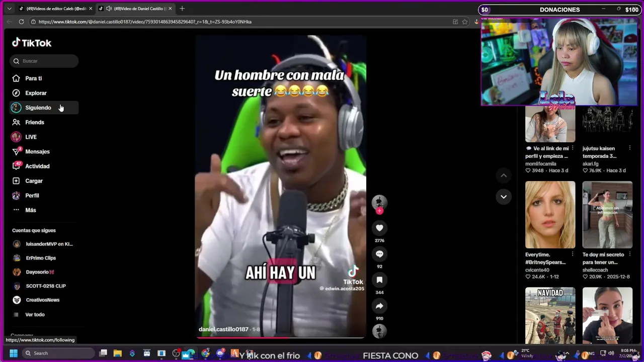Open File Explorer from taskbar

click(118, 353)
